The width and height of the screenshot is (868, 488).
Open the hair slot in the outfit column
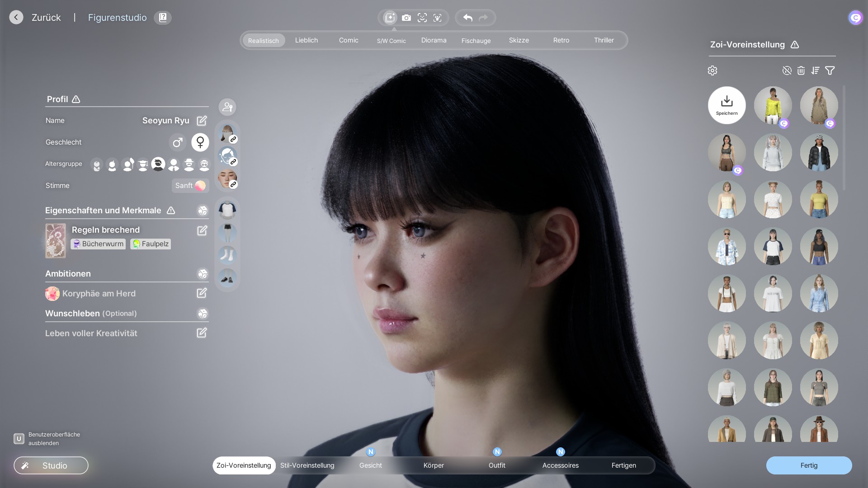click(227, 134)
